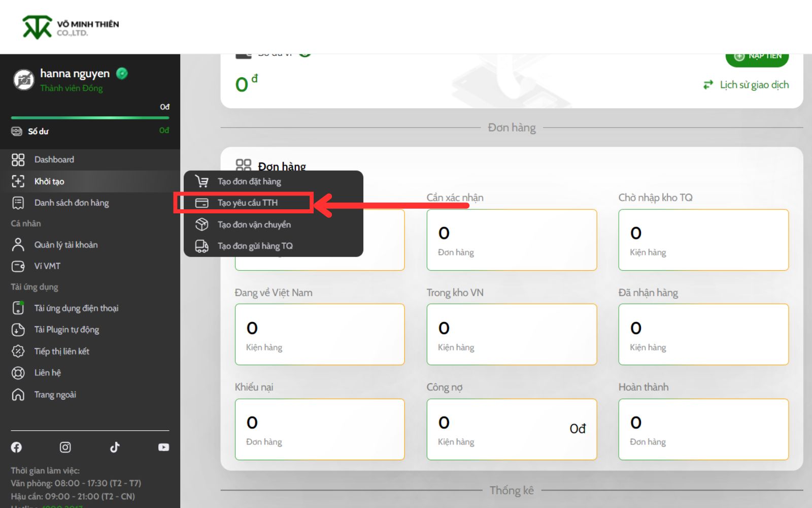Click the membership level progress bar
The image size is (812, 508).
(90, 118)
